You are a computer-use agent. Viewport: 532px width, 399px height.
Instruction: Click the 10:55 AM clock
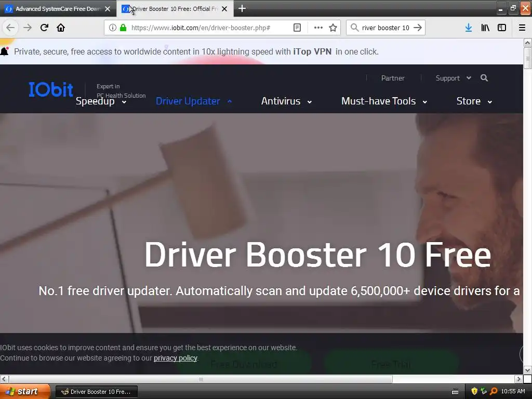pos(513,391)
